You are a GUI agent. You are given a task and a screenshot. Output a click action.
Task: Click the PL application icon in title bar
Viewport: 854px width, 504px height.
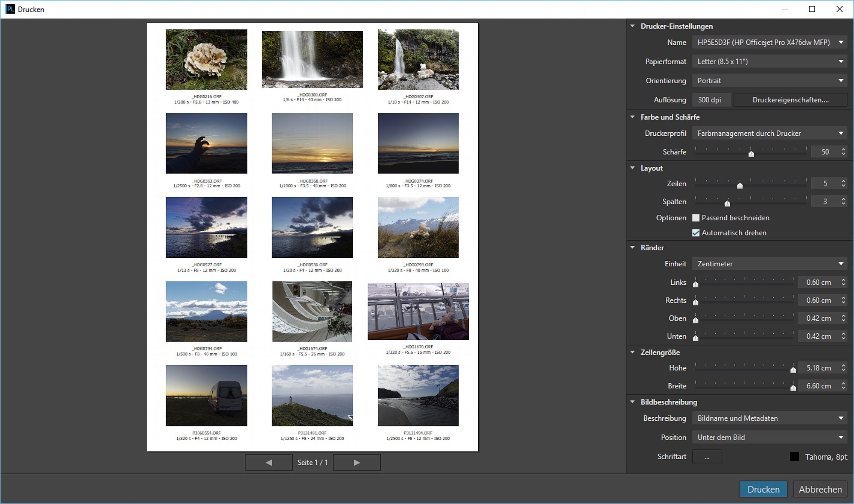click(x=10, y=9)
